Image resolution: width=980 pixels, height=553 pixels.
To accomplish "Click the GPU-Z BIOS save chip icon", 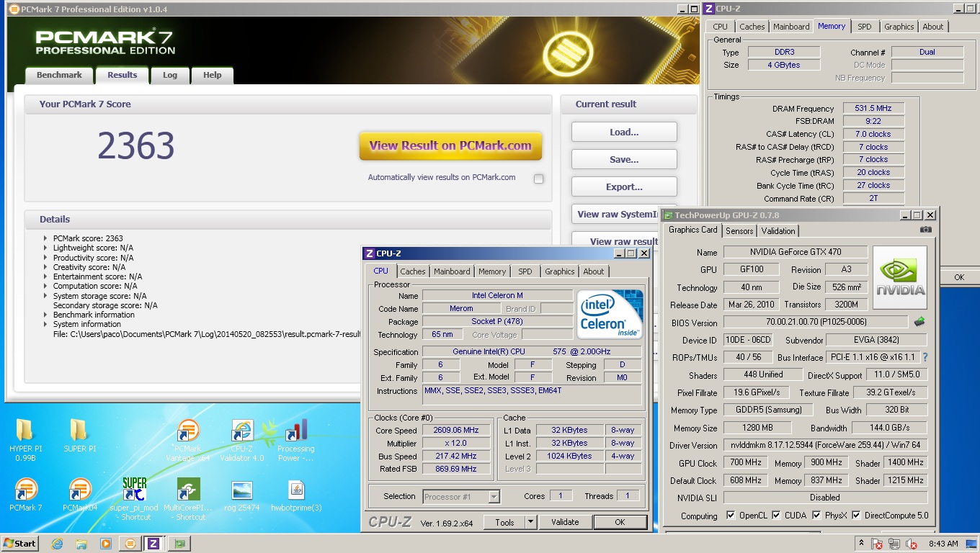I will coord(919,322).
